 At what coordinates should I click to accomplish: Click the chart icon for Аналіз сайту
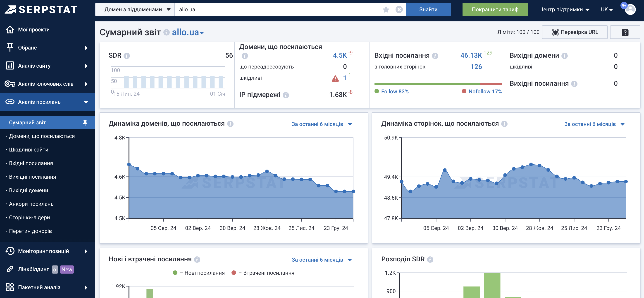[x=10, y=65]
